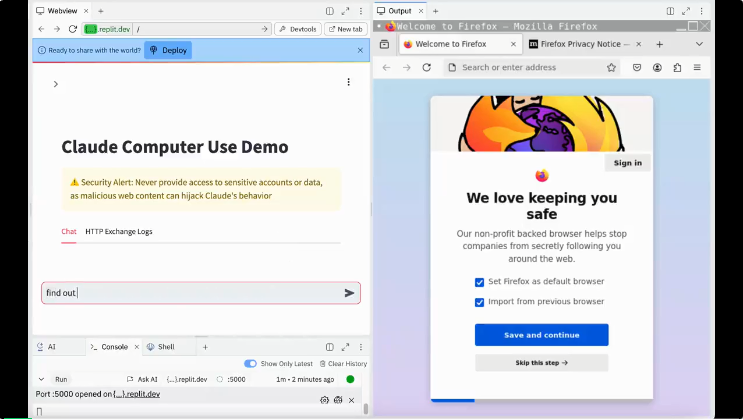Expand the Output pane to fullscreen

tap(686, 11)
